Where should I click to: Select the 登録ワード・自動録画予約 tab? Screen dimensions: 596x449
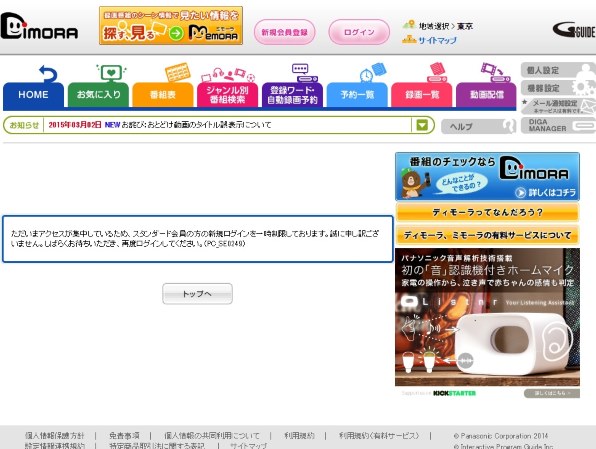292,95
